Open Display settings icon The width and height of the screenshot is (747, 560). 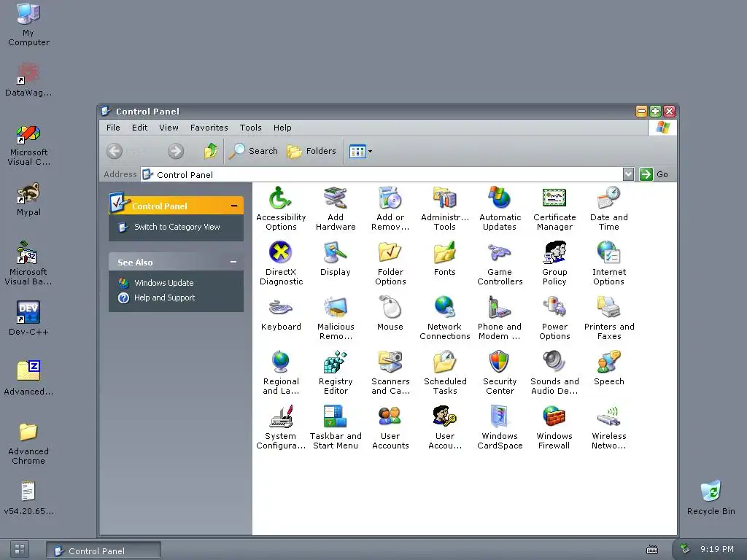pyautogui.click(x=336, y=259)
